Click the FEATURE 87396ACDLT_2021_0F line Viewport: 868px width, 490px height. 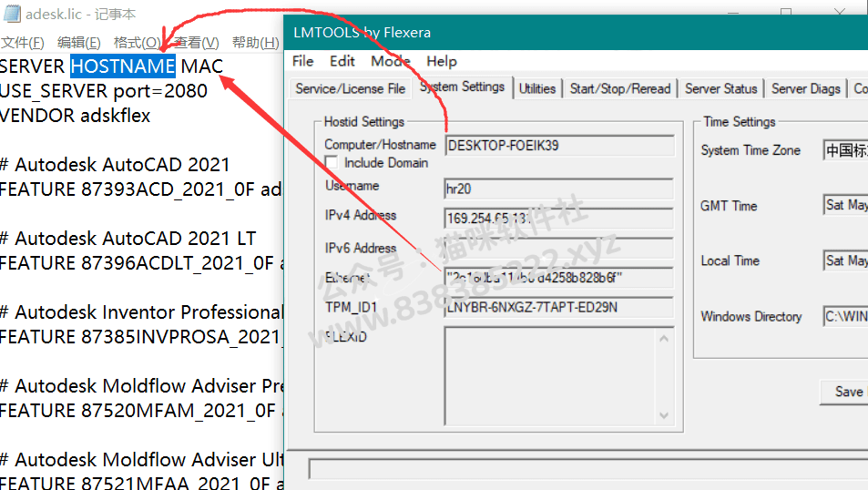(141, 263)
